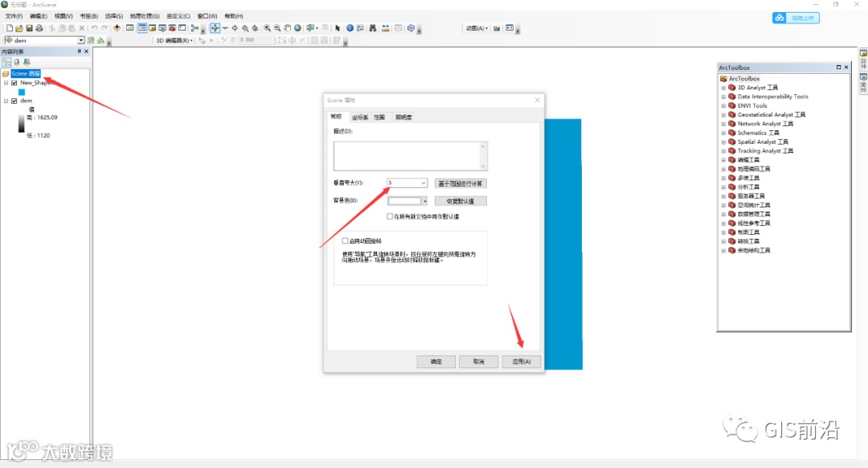Screen dimensions: 868x468
Task: Click the Find binoculars icon
Action: 373,27
